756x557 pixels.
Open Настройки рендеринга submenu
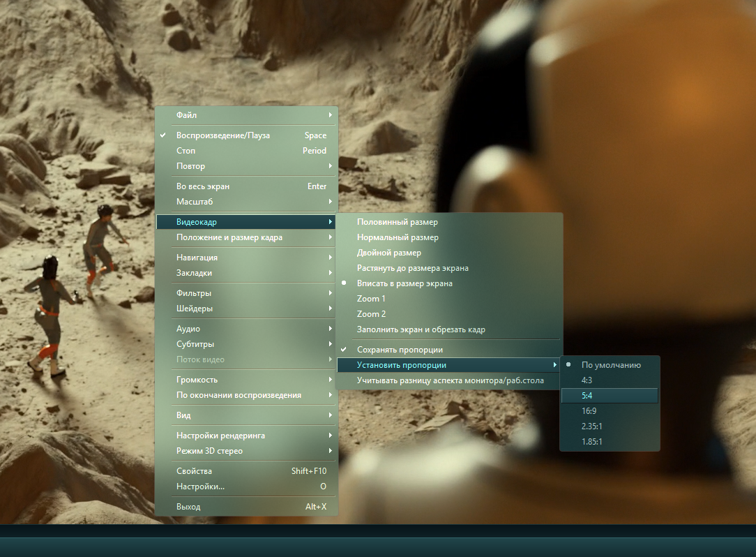click(246, 436)
